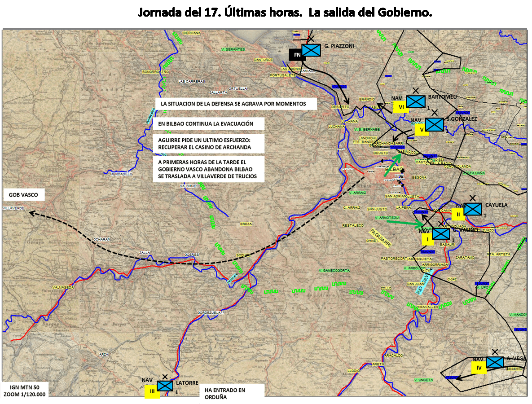Click the VALMASEDA place label
Screen dimensions: 532x404
click(63, 287)
